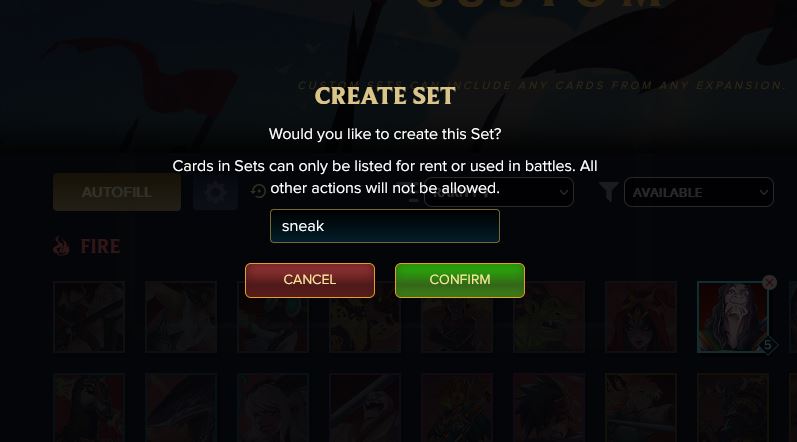Select the first Fire card in top row
Screen dimensions: 797x442
click(x=89, y=317)
